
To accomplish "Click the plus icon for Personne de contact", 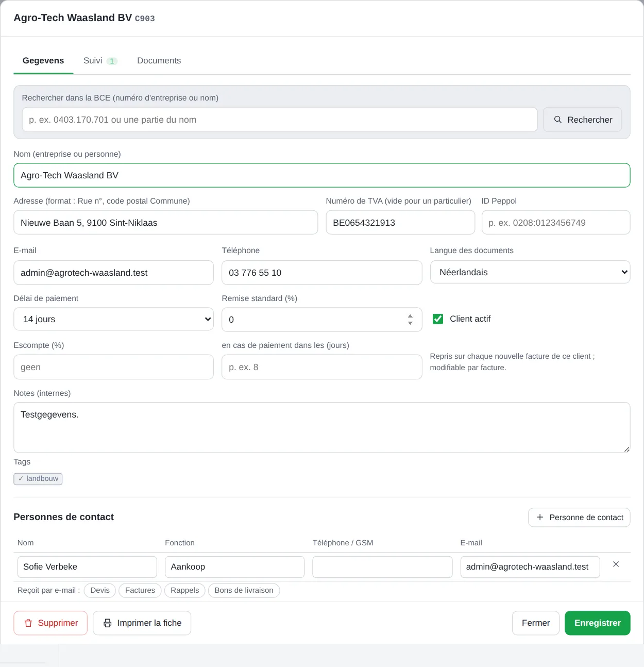I will (540, 517).
